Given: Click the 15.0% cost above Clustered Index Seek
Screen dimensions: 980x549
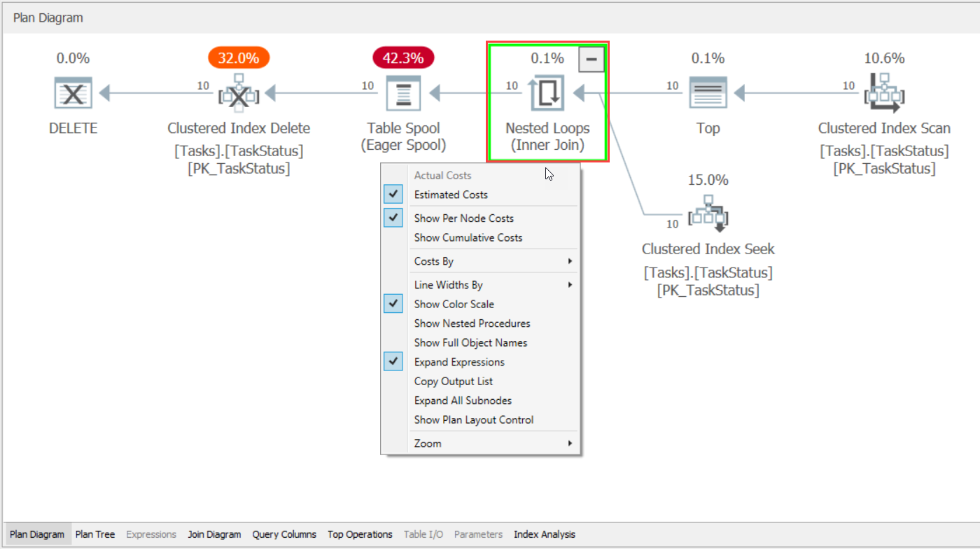Looking at the screenshot, I should (708, 180).
